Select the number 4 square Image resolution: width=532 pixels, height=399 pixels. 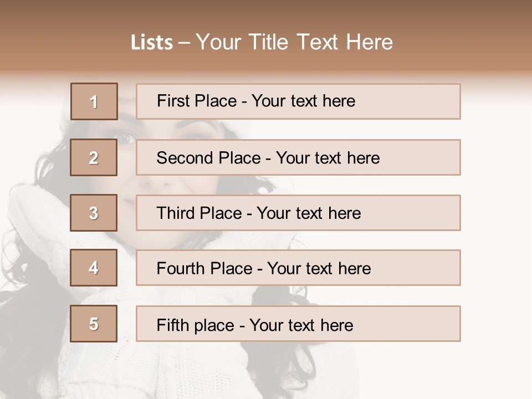pyautogui.click(x=94, y=268)
